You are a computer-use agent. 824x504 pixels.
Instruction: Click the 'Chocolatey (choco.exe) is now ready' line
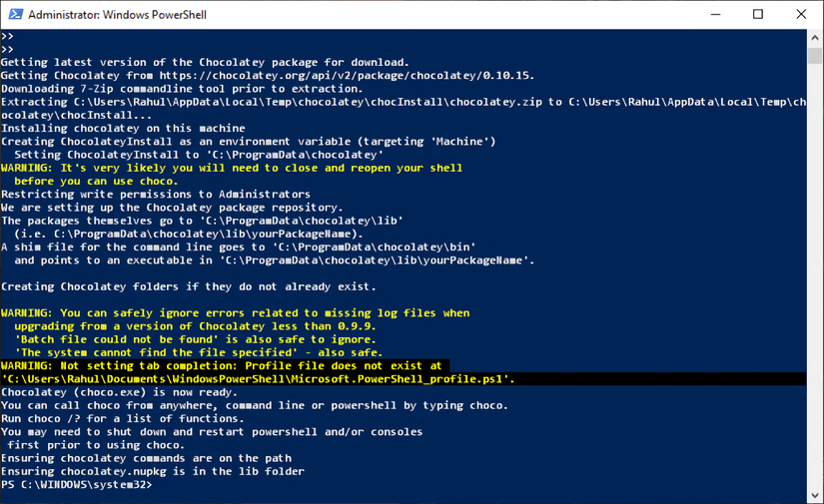tap(119, 392)
